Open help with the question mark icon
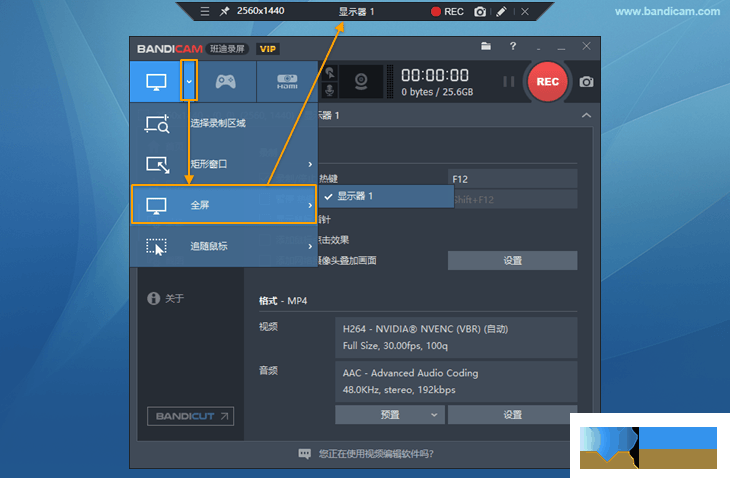730x478 pixels. (x=513, y=46)
